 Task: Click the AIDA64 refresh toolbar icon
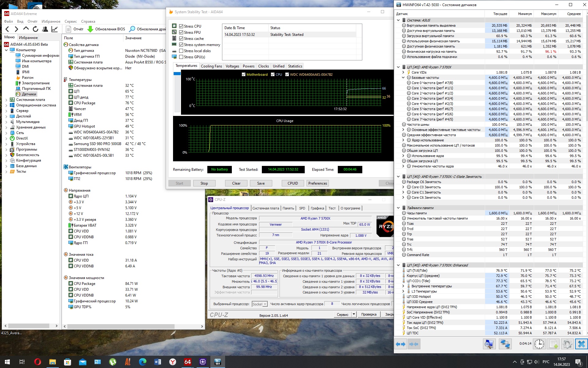pyautogui.click(x=36, y=29)
